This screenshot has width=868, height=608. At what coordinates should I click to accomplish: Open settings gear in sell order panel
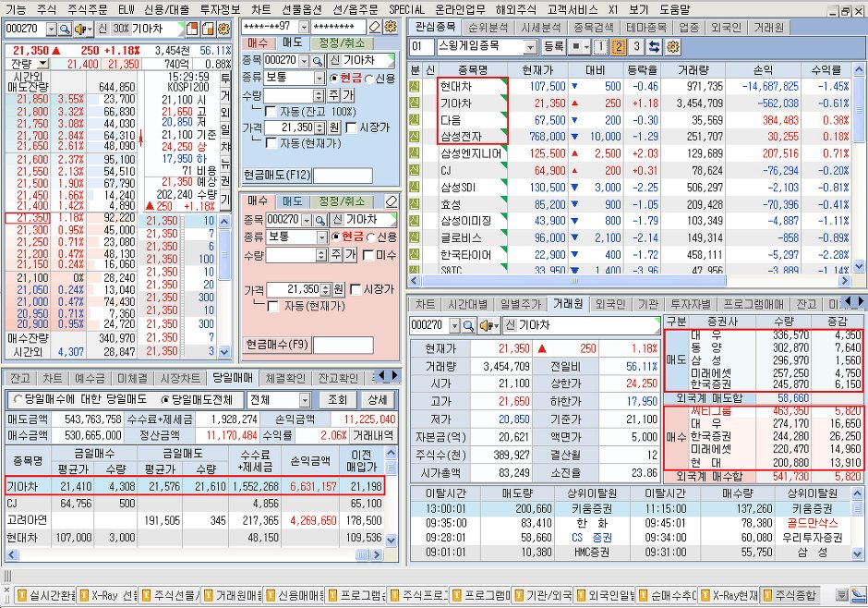coord(391,27)
